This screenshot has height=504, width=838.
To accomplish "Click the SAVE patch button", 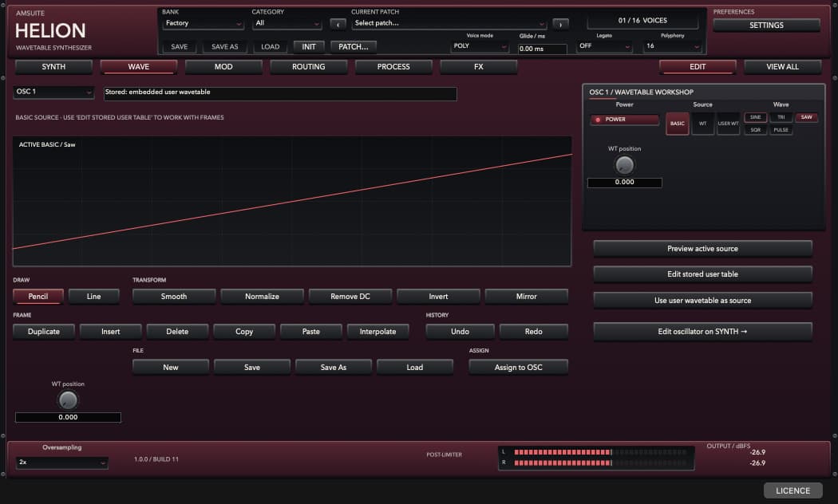I will [x=179, y=47].
